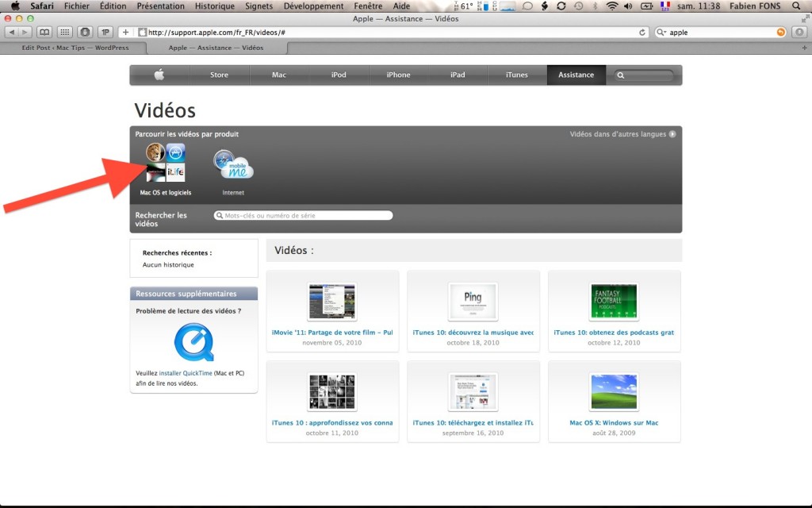The width and height of the screenshot is (812, 508).
Task: Open the French flag input menu
Action: (x=665, y=6)
